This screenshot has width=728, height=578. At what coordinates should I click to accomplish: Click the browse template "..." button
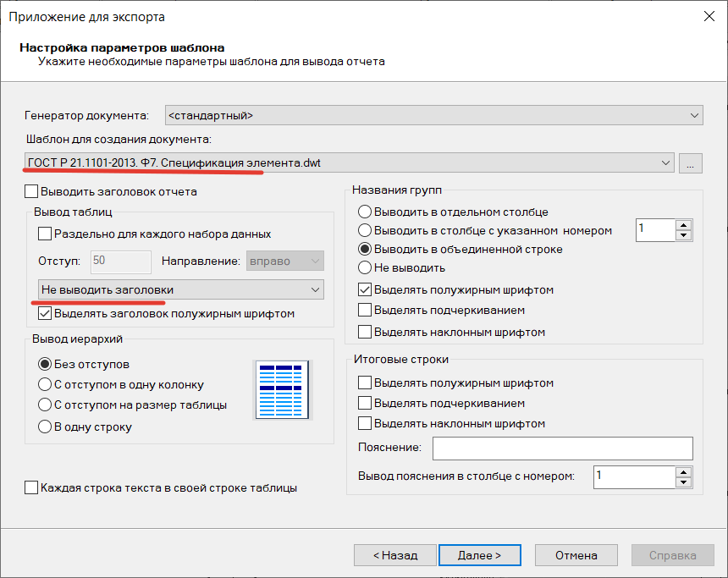pos(690,164)
